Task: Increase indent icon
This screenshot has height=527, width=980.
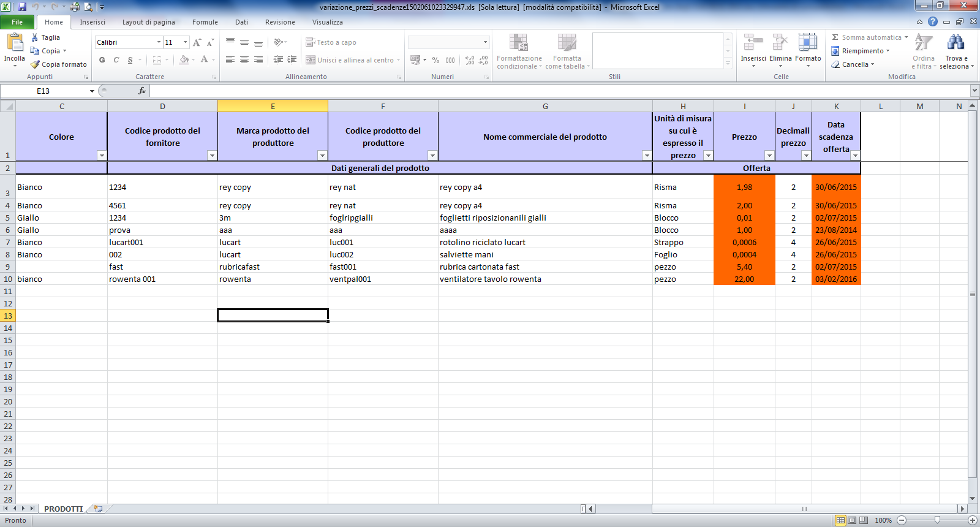Action: 292,60
